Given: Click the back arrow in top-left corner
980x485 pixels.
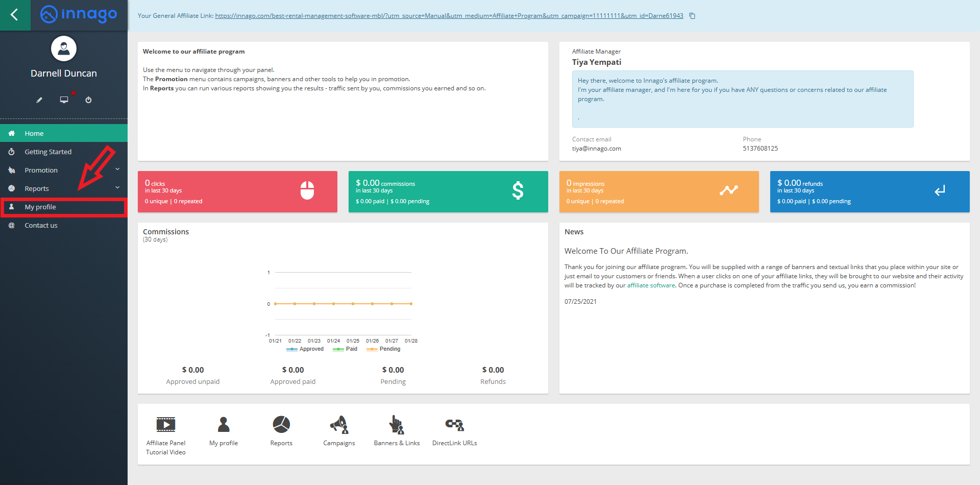Looking at the screenshot, I should tap(15, 15).
